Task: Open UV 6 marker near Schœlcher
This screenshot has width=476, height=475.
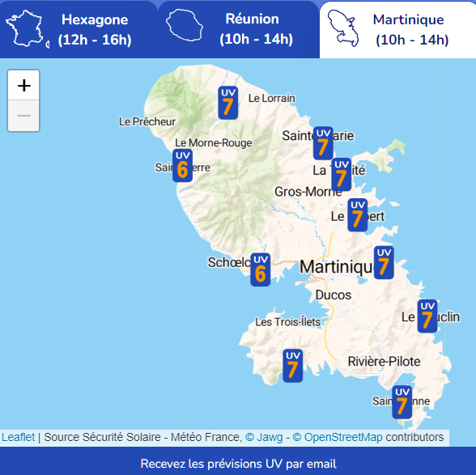Action: 261,269
